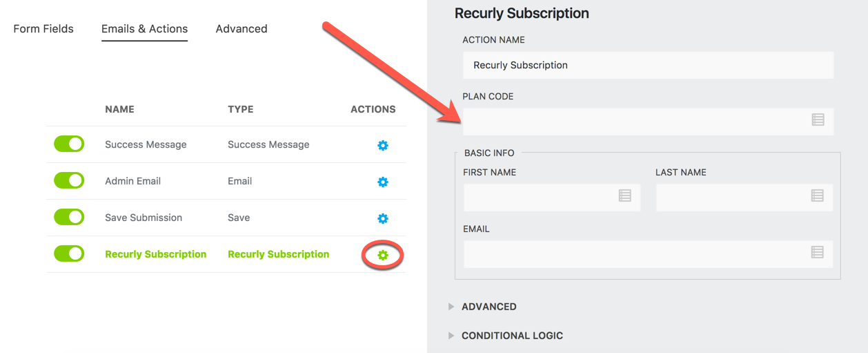Open merge tag list for Email field
868x353 pixels.
click(x=818, y=253)
